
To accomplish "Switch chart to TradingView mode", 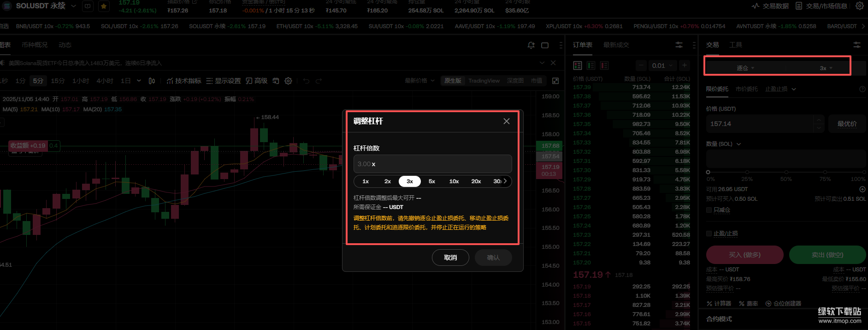I will 484,81.
